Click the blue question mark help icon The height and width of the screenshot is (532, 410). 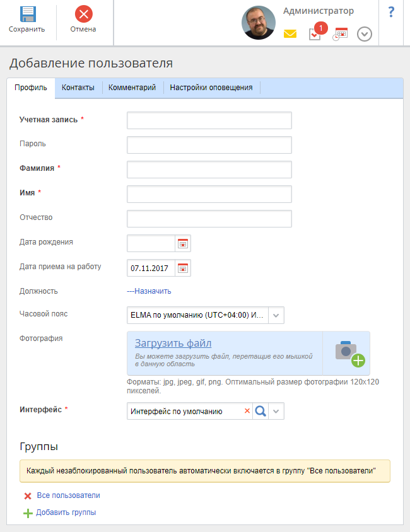391,12
